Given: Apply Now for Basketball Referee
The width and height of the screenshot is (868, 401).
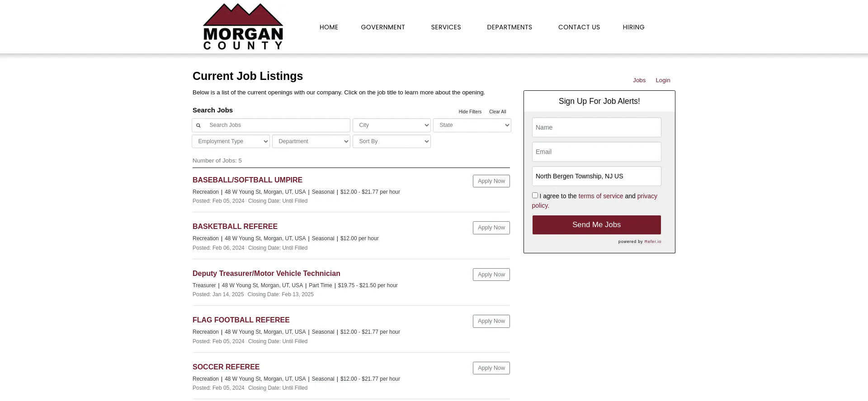Looking at the screenshot, I should click(x=491, y=228).
